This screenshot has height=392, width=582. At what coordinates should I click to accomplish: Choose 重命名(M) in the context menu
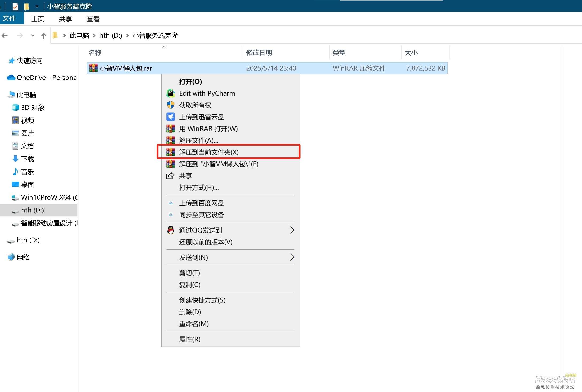coord(230,324)
